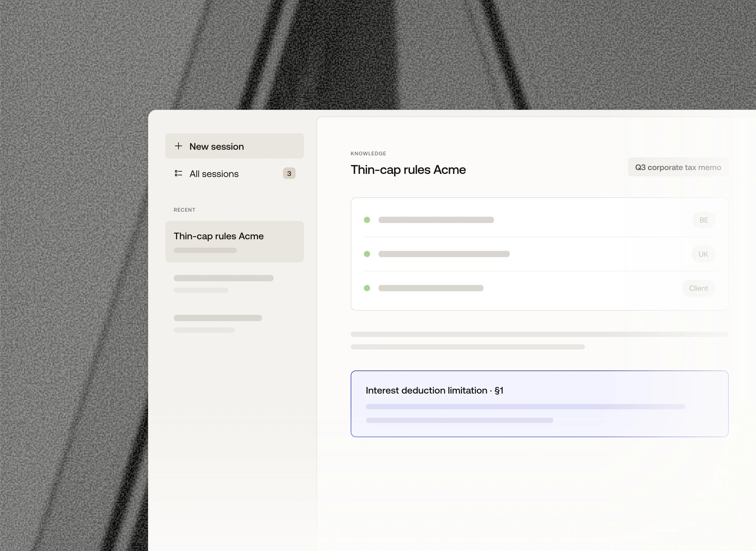Start a New session
The width and height of the screenshot is (756, 551).
coord(234,146)
